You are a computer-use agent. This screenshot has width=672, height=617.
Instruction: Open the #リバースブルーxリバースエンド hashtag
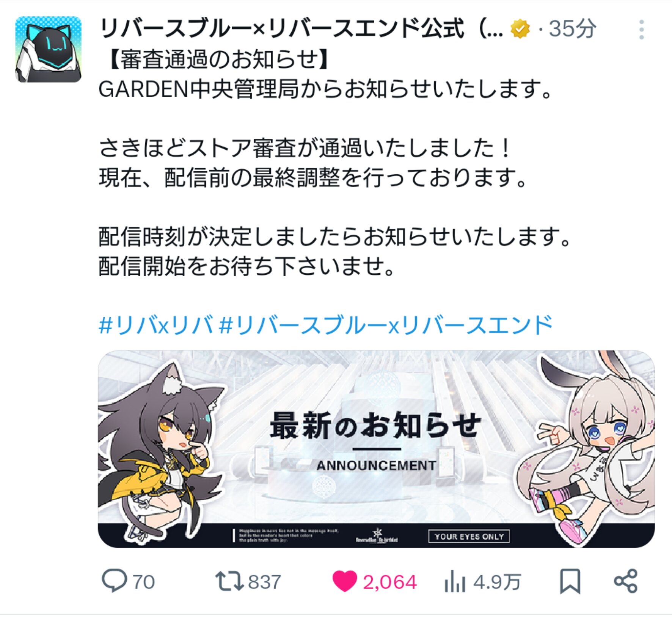(386, 325)
